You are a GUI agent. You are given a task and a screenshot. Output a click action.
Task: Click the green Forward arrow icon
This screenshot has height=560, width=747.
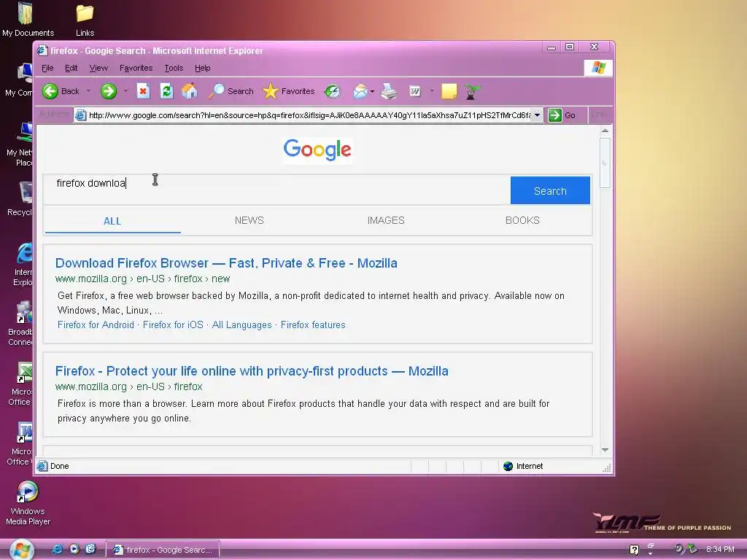click(x=109, y=91)
